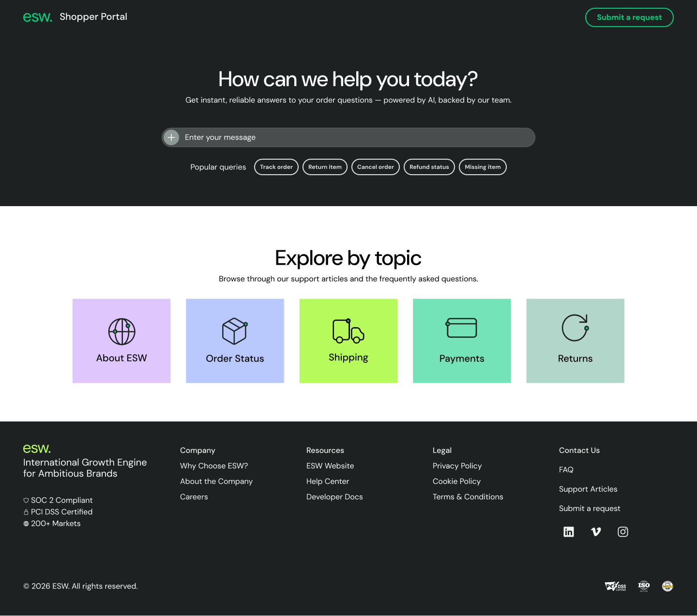Open the Developer Docs footer link

pos(334,497)
